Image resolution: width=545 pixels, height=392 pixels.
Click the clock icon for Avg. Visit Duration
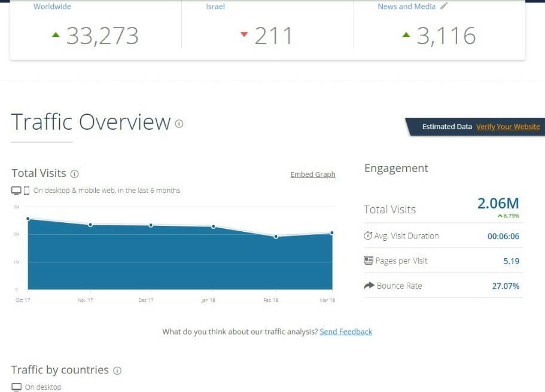(x=368, y=236)
